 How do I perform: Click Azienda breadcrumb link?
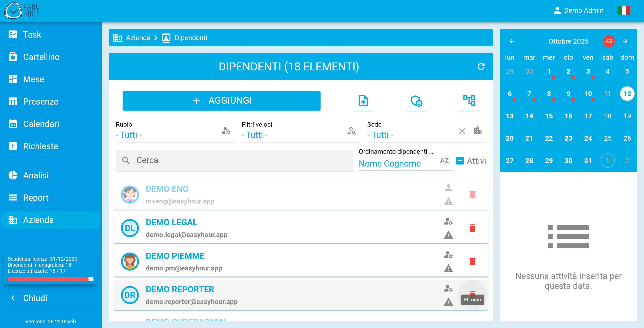click(138, 38)
